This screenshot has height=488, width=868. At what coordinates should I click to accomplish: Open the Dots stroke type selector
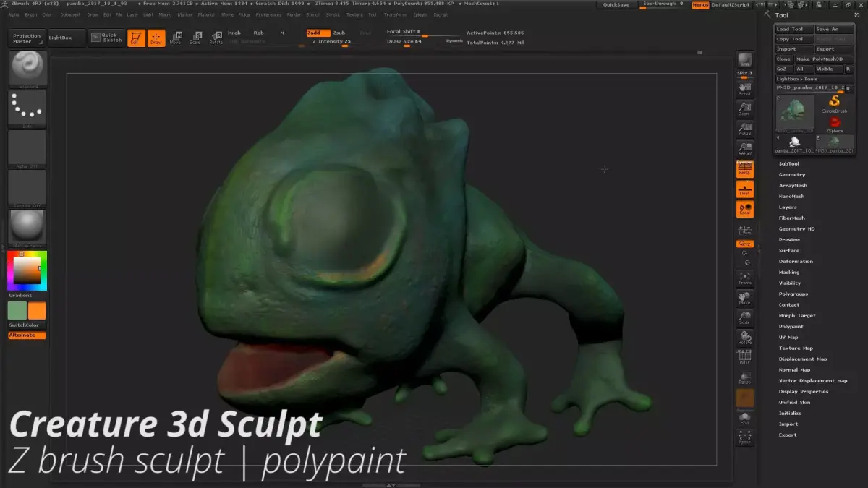click(x=27, y=108)
